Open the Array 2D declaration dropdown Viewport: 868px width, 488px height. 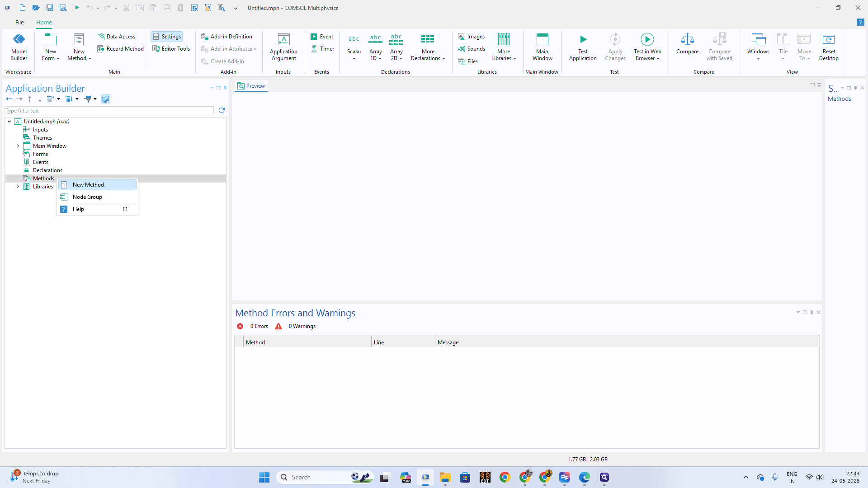[x=396, y=47]
